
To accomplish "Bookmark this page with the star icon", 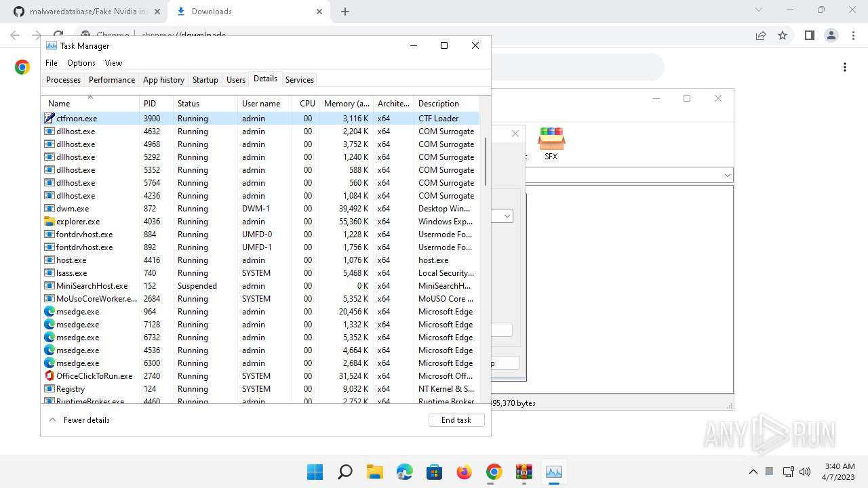I will coord(783,35).
